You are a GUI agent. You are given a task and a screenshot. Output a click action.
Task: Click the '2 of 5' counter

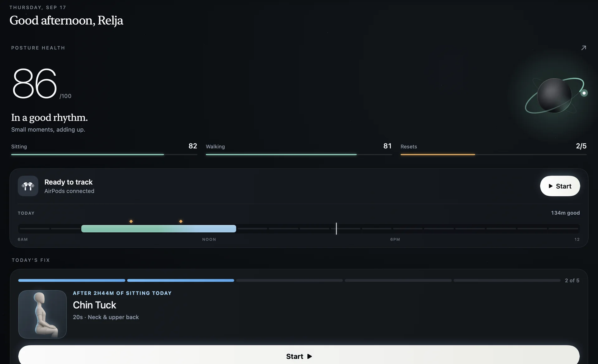572,280
